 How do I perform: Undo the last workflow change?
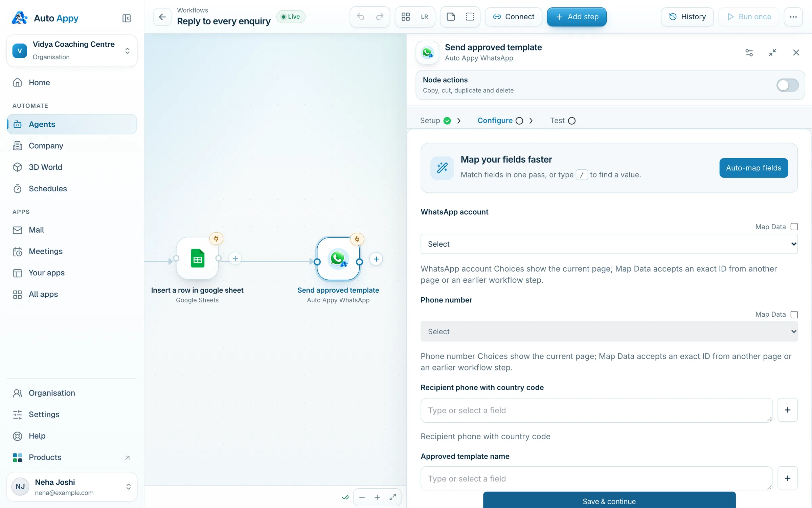361,17
